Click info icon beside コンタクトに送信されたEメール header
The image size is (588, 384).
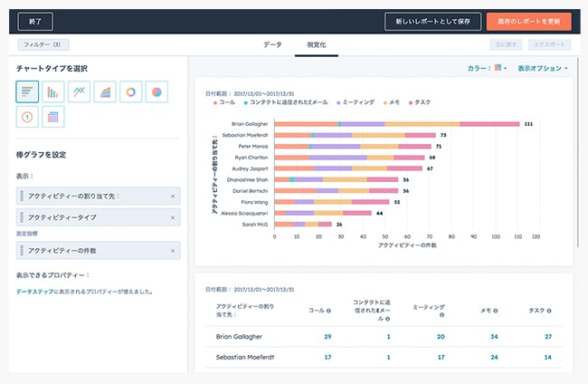tap(388, 319)
